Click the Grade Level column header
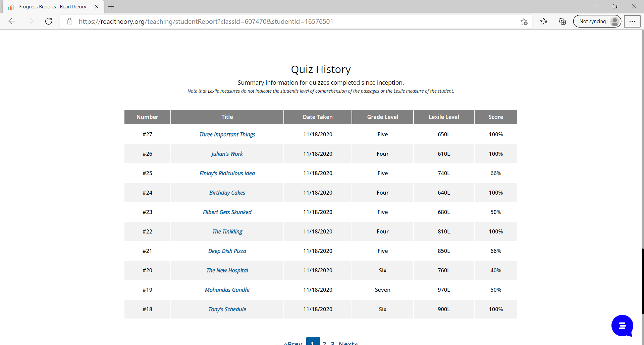The height and width of the screenshot is (345, 644). click(383, 117)
